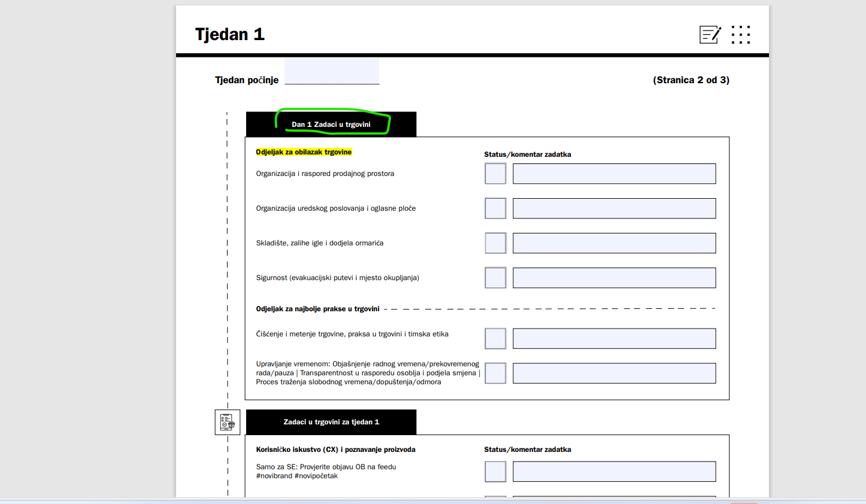
Task: Tick checkbox for Skladište, zalihe igle i dodjela ormarića
Action: pos(495,243)
